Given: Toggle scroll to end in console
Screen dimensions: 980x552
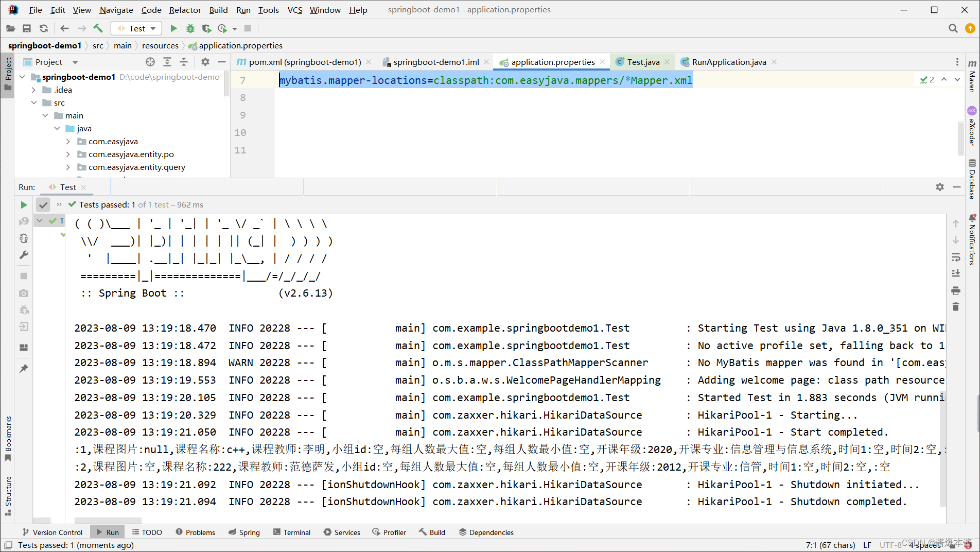Looking at the screenshot, I should click(x=956, y=273).
